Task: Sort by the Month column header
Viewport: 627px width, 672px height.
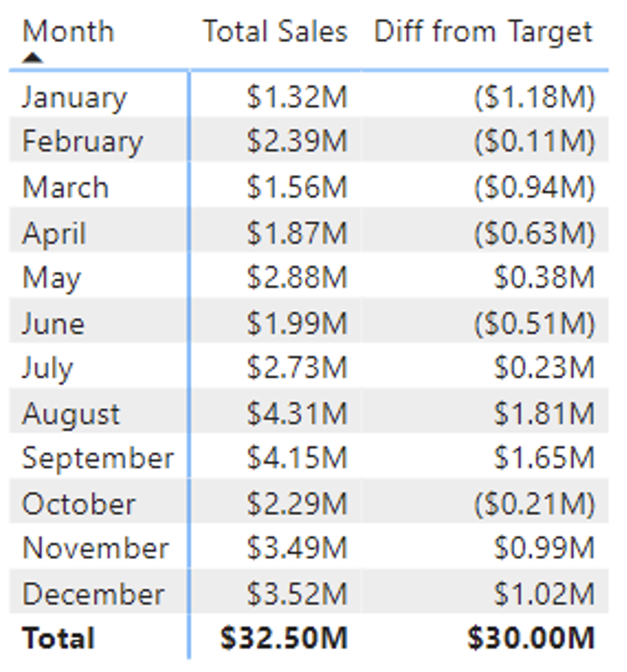Action: coord(68,31)
